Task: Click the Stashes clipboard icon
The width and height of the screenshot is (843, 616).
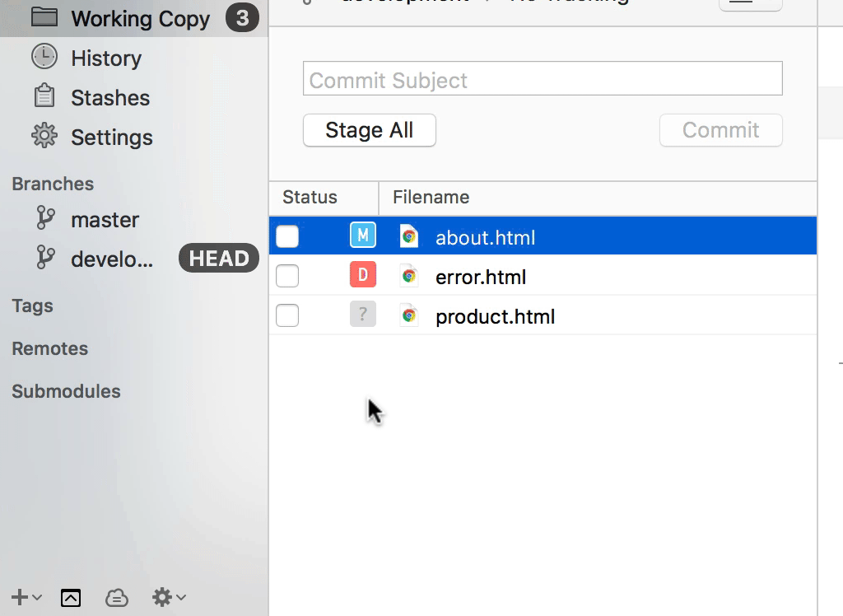Action: point(44,97)
